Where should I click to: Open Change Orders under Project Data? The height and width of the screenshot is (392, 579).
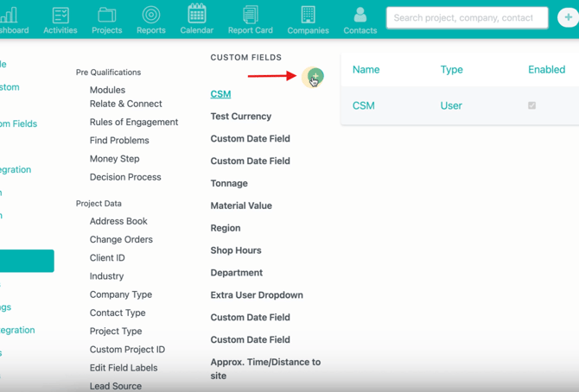pos(121,240)
